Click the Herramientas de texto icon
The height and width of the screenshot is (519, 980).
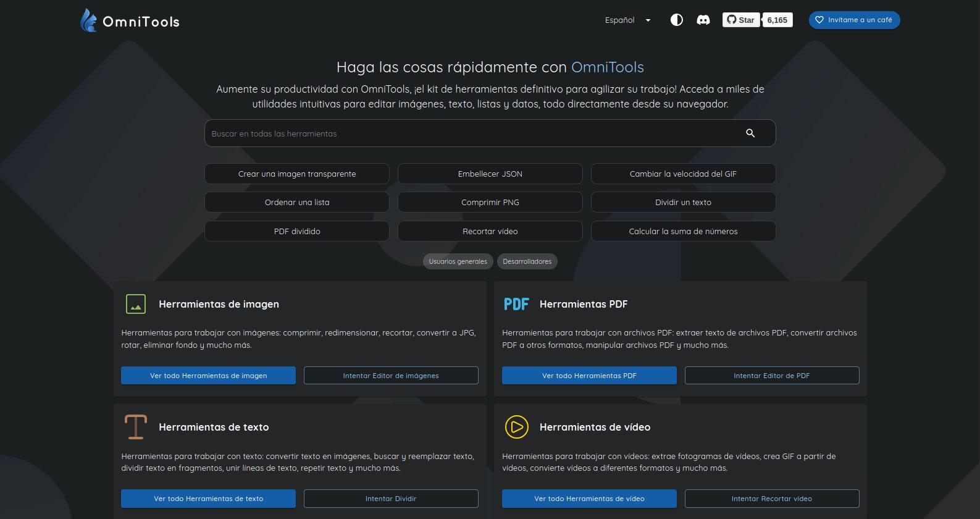(136, 427)
